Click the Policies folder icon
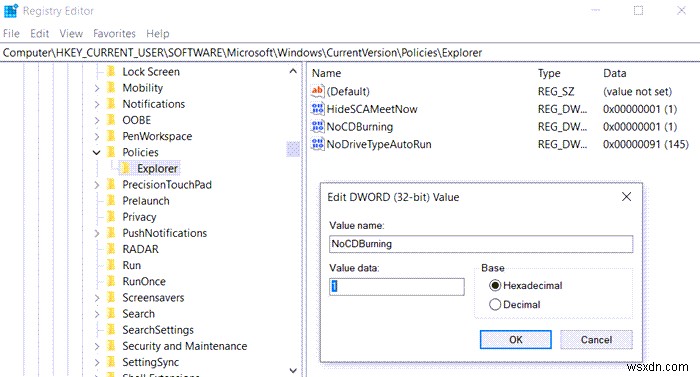The image size is (700, 377). coord(111,152)
